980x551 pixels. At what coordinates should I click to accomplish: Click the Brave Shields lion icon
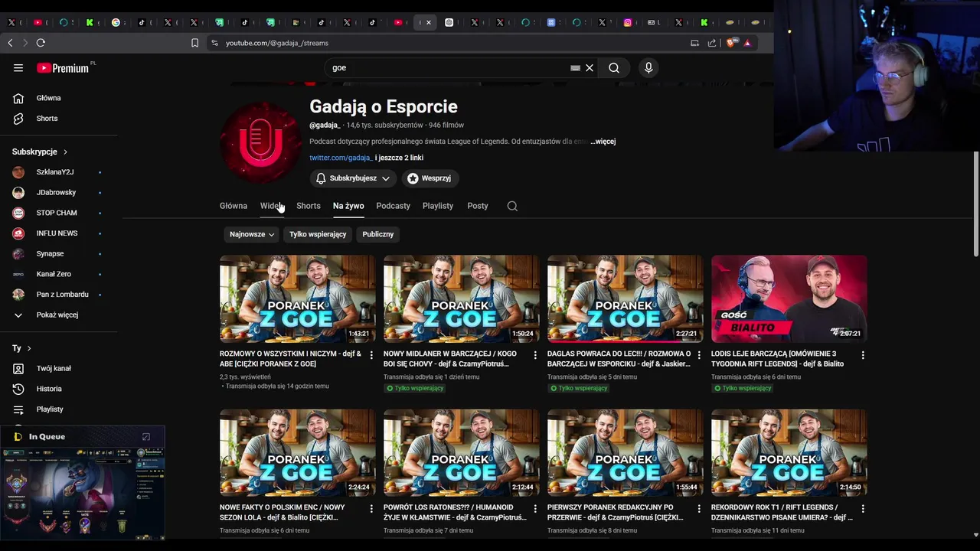[730, 43]
